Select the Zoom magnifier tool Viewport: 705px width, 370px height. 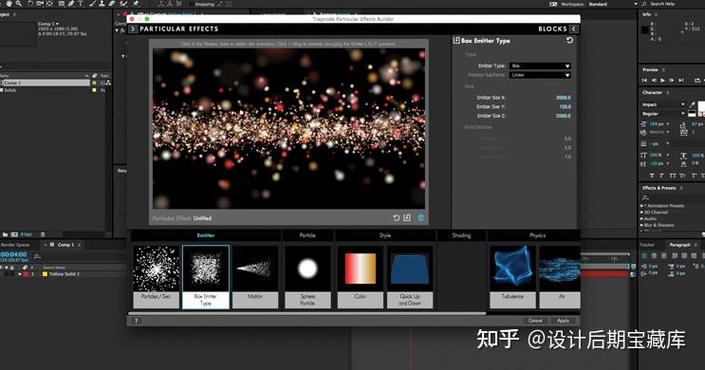(19, 3)
